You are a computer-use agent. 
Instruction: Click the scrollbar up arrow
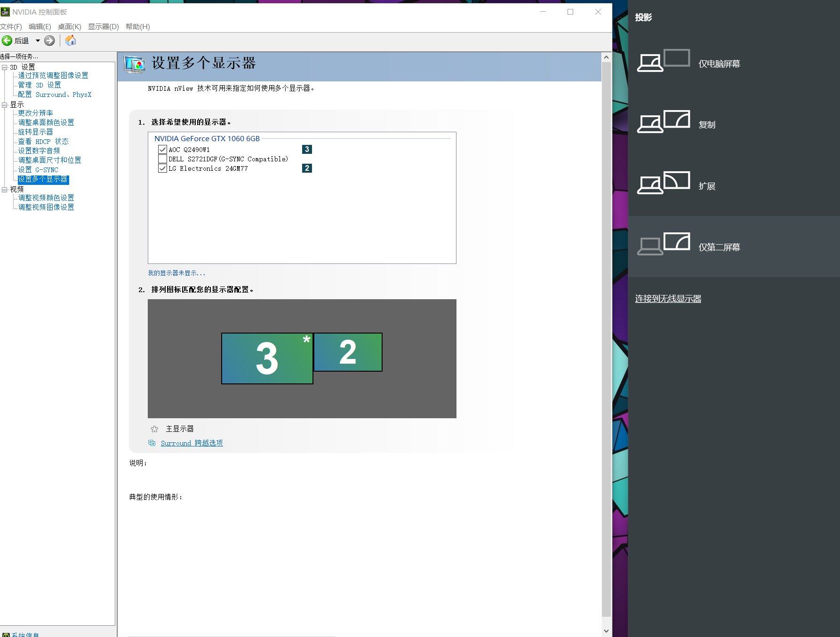tap(606, 57)
